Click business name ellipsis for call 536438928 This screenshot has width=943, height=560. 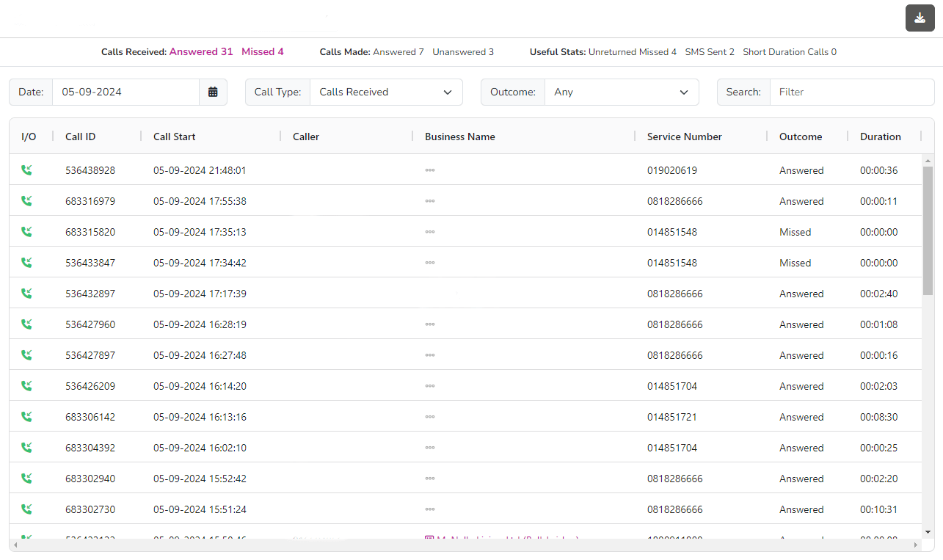pyautogui.click(x=430, y=170)
